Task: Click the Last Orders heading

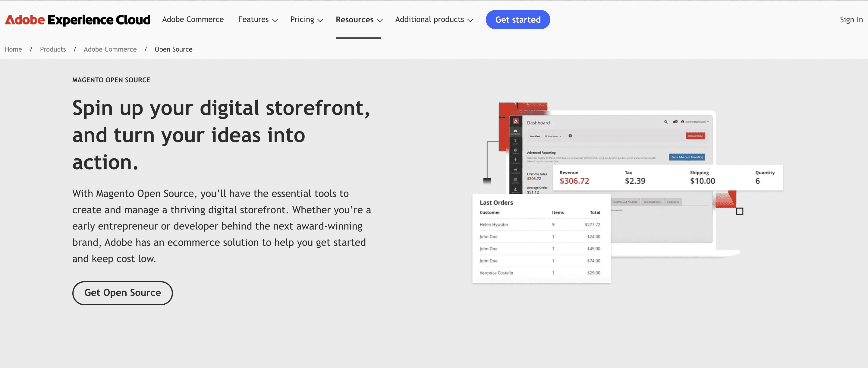Action: pos(496,202)
